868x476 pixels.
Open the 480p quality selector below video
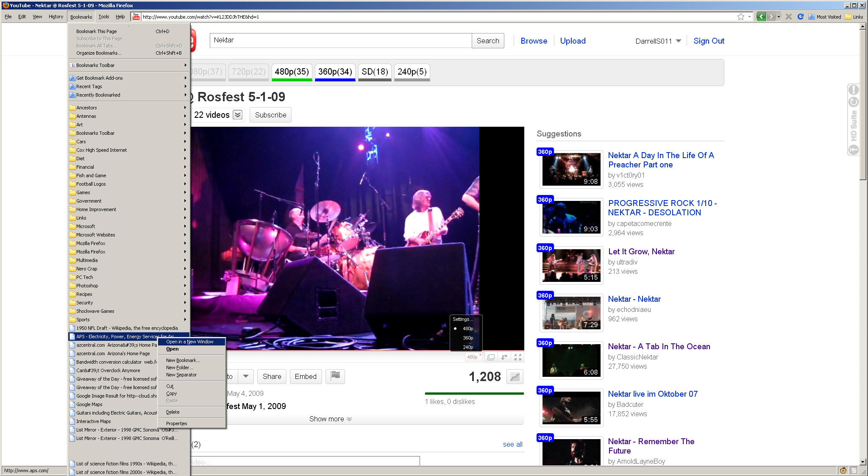point(473,357)
